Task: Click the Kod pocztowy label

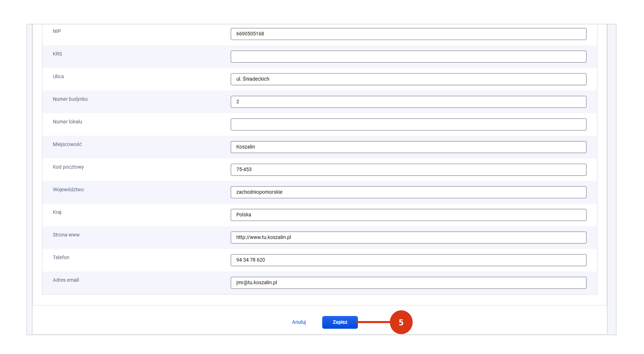Action: click(x=68, y=167)
